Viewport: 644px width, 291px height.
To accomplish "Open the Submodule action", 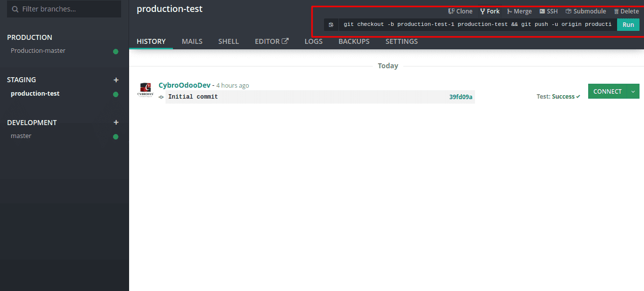I will pos(586,11).
